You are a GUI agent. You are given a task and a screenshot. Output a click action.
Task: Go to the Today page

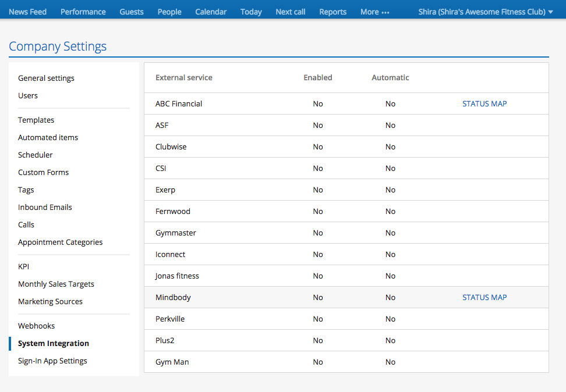click(251, 12)
